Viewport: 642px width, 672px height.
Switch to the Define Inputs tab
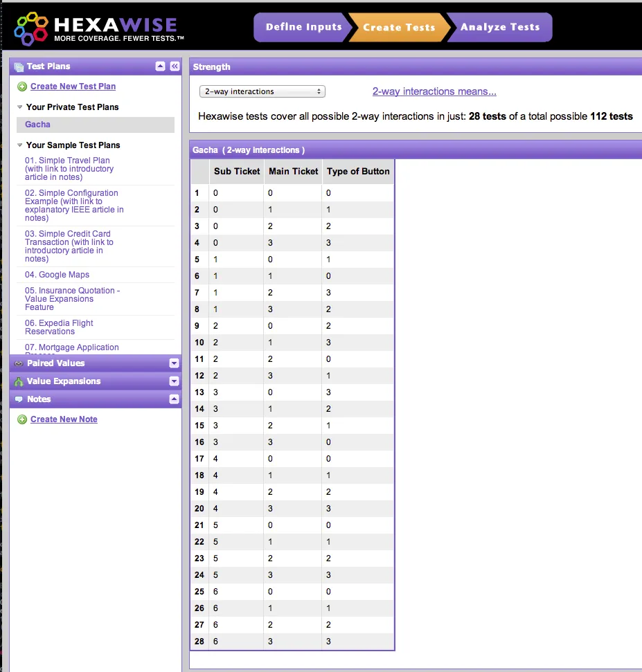tap(303, 28)
